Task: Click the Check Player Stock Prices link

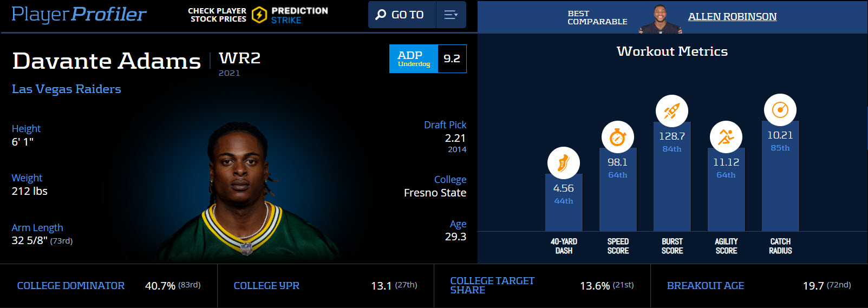Action: click(217, 15)
